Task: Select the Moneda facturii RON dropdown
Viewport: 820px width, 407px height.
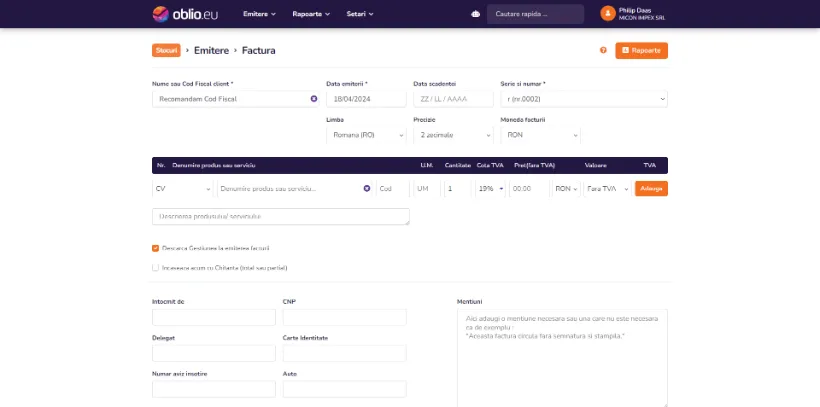Action: tap(540, 135)
